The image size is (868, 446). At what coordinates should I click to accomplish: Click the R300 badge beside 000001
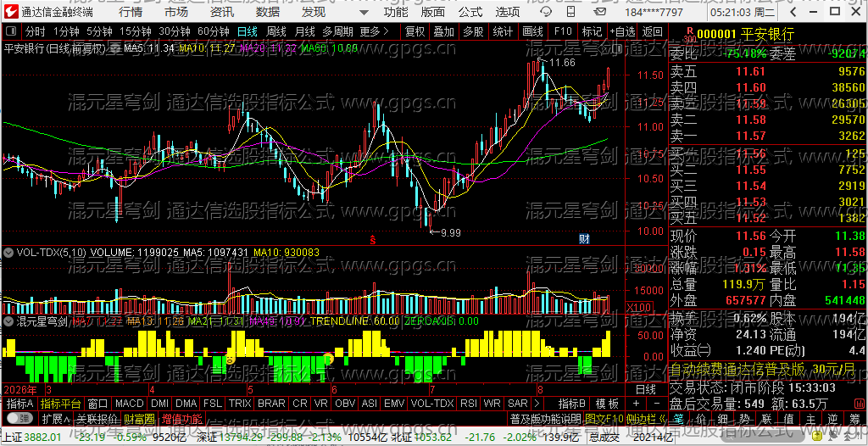tap(689, 35)
